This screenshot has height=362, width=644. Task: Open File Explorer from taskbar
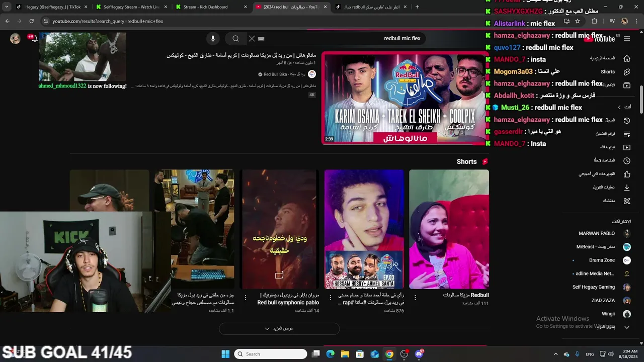click(x=345, y=354)
